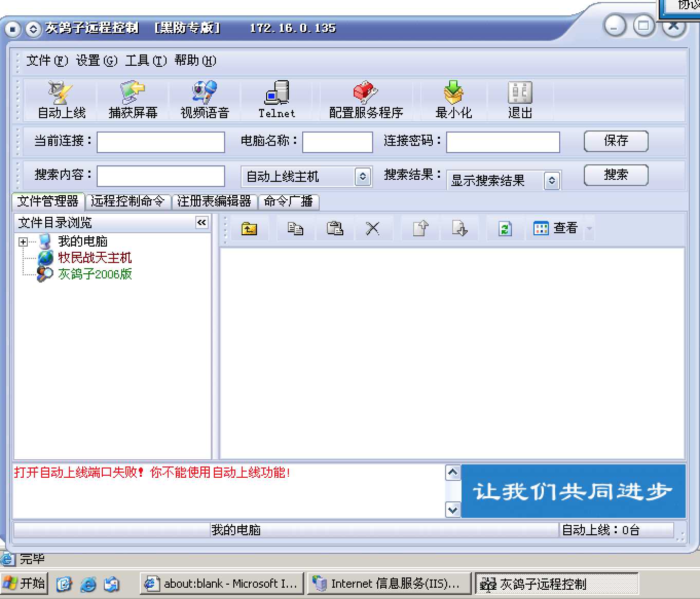
Task: Collapse the 文件目录浏览 panel with <<
Action: coord(201,222)
